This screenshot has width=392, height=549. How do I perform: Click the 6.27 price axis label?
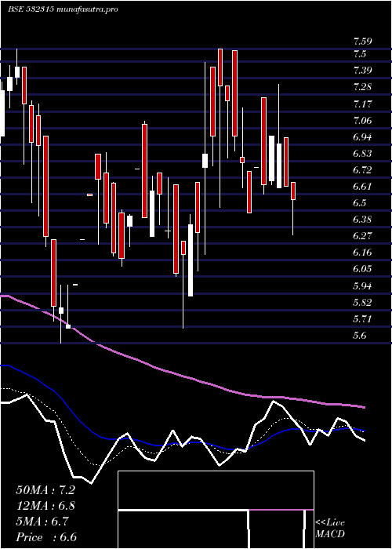362,235
